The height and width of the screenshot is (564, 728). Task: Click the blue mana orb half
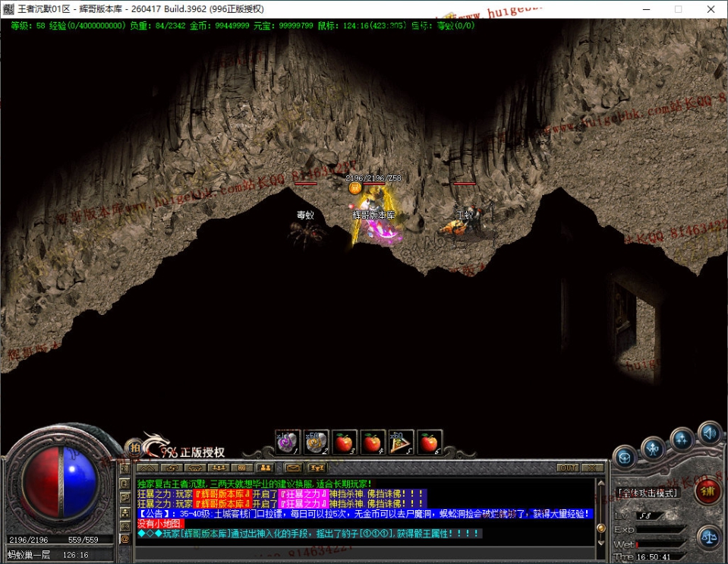(x=80, y=482)
